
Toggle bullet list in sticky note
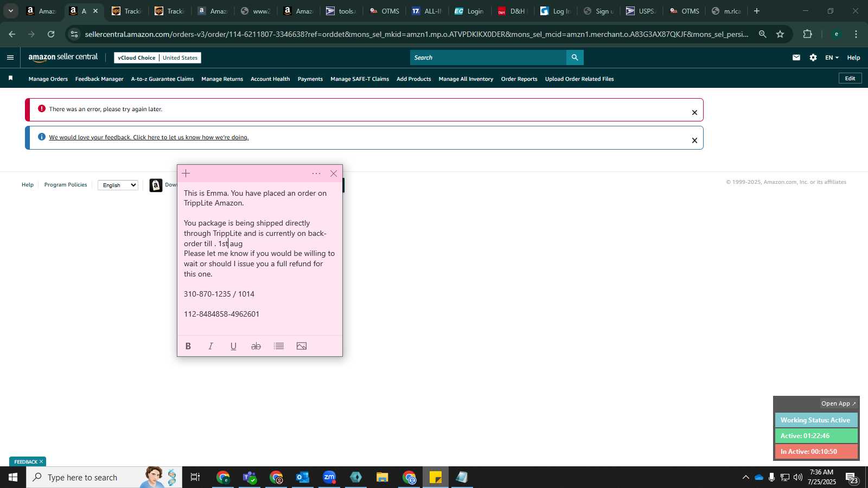click(x=279, y=346)
